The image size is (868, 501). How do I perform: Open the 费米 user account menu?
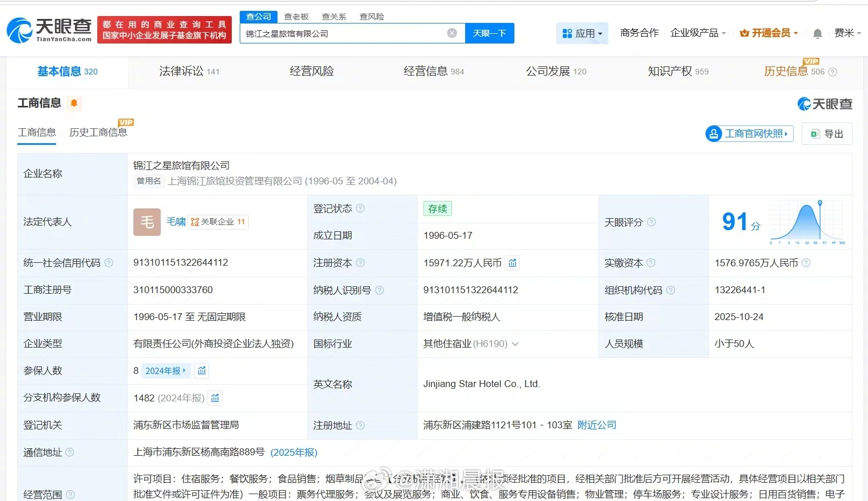pyautogui.click(x=847, y=33)
